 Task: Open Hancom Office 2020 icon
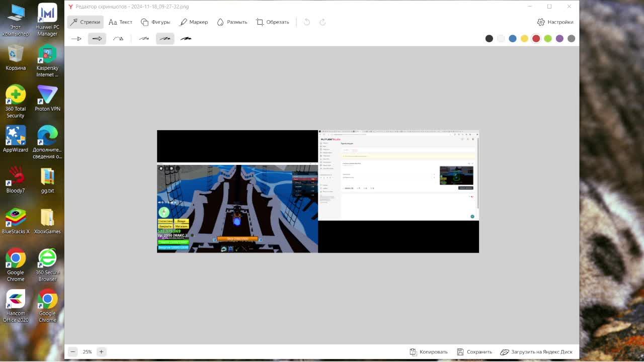(x=16, y=306)
